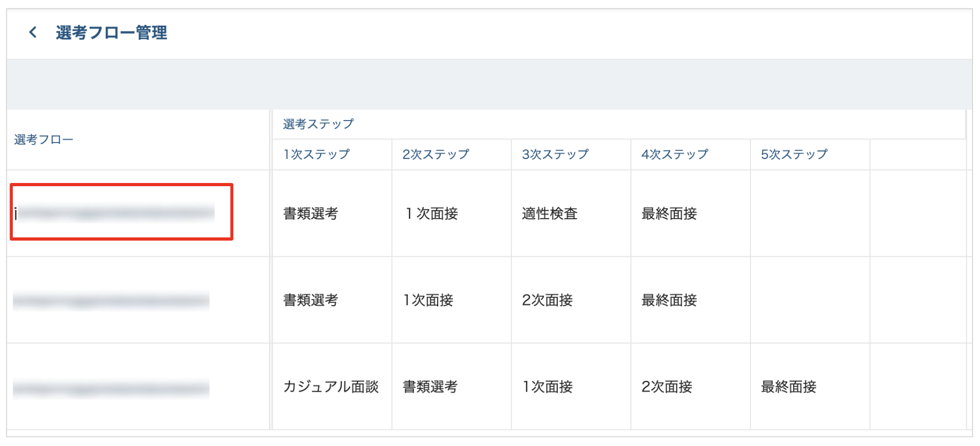
Task: Click the 選考ステップ header label
Action: point(318,124)
